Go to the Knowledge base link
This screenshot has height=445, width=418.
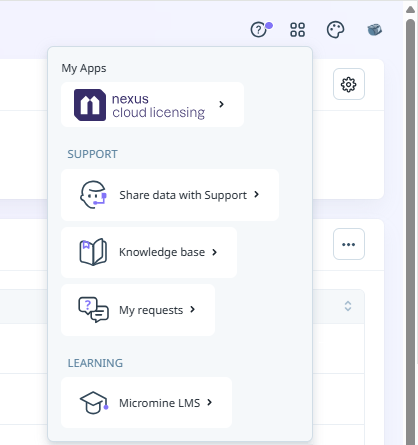pyautogui.click(x=149, y=252)
